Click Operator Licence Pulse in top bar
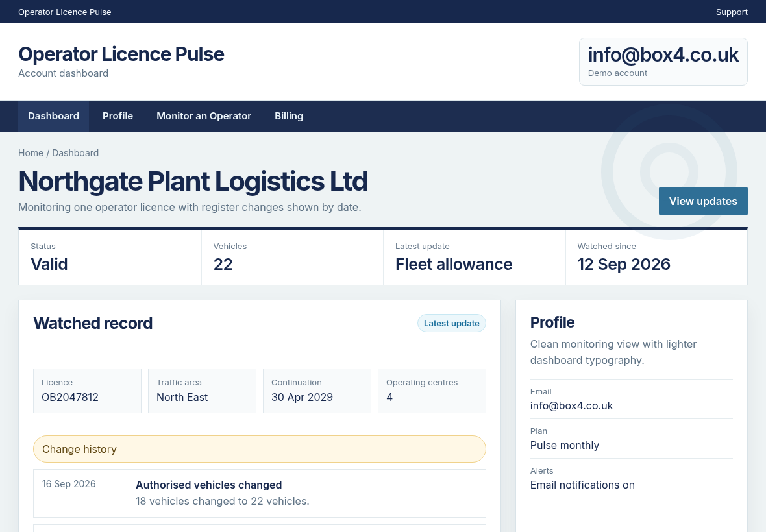The width and height of the screenshot is (766, 532). pyautogui.click(x=64, y=12)
